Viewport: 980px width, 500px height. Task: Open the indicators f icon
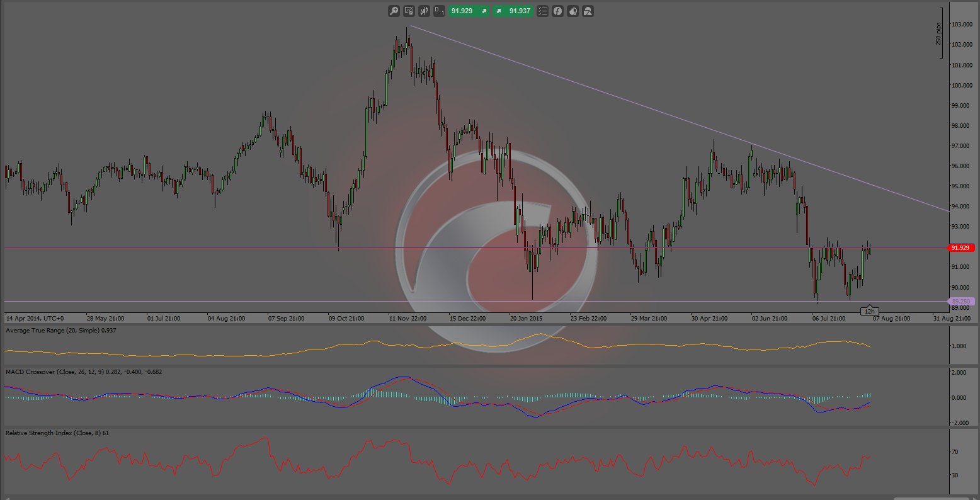coord(557,11)
